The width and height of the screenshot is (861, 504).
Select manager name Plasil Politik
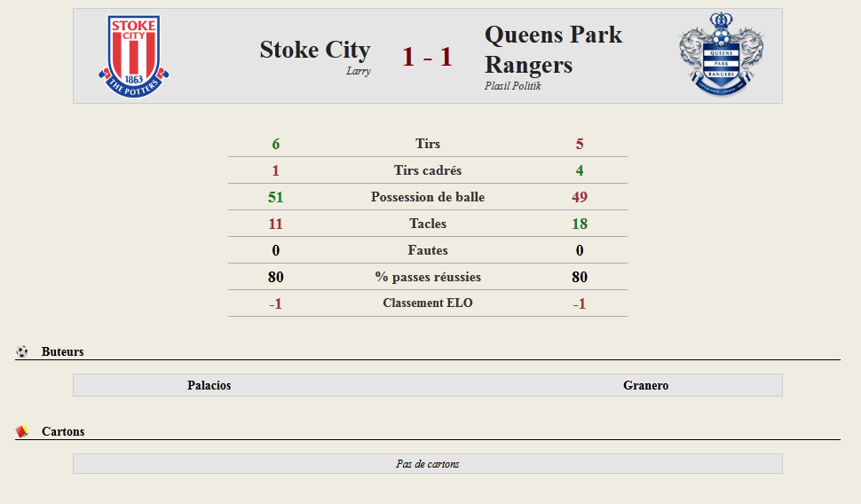[x=512, y=86]
